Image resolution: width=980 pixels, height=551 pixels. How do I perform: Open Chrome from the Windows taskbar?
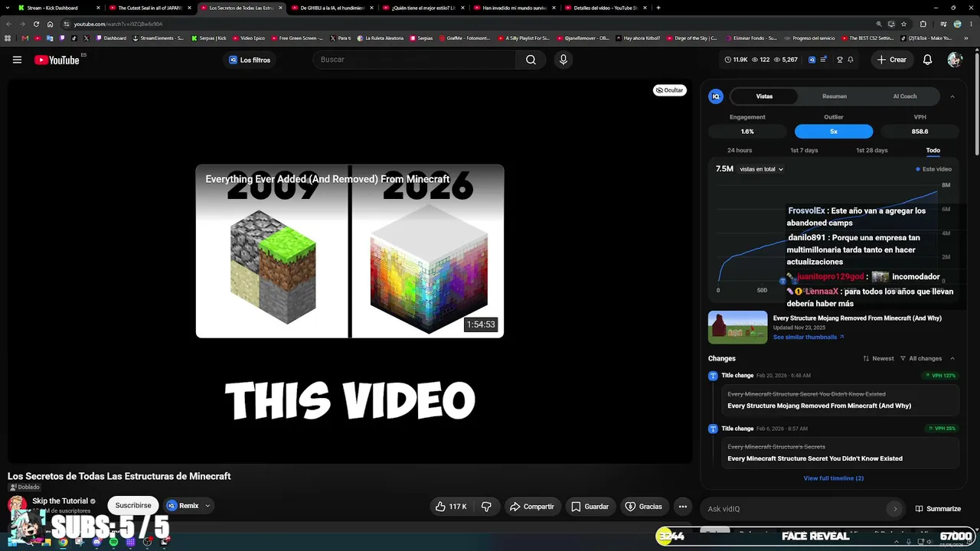(x=63, y=542)
